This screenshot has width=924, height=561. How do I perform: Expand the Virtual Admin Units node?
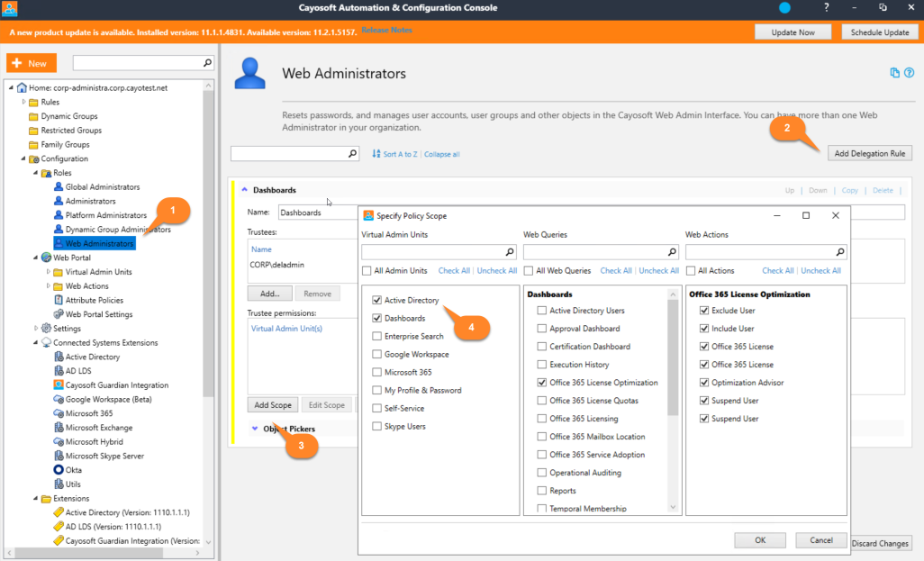pyautogui.click(x=49, y=272)
